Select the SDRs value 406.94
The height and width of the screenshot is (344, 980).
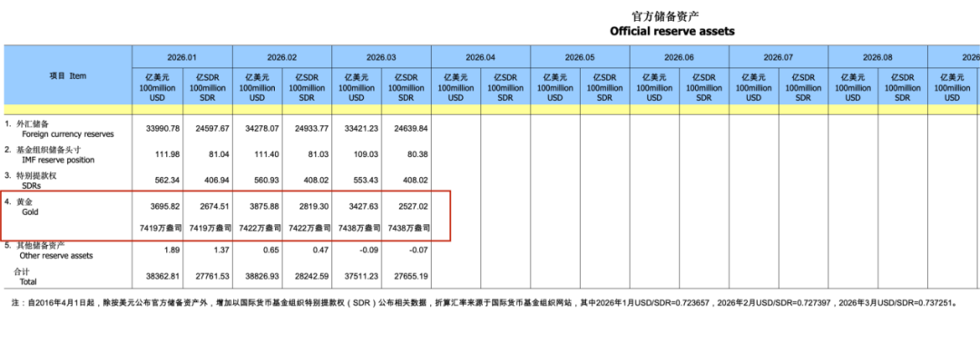click(x=217, y=181)
